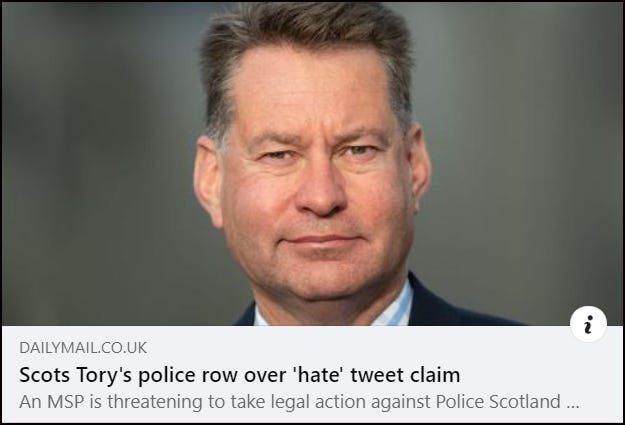Select the gray link card footer area
Viewport: 625px width, 425px height.
coord(312,374)
